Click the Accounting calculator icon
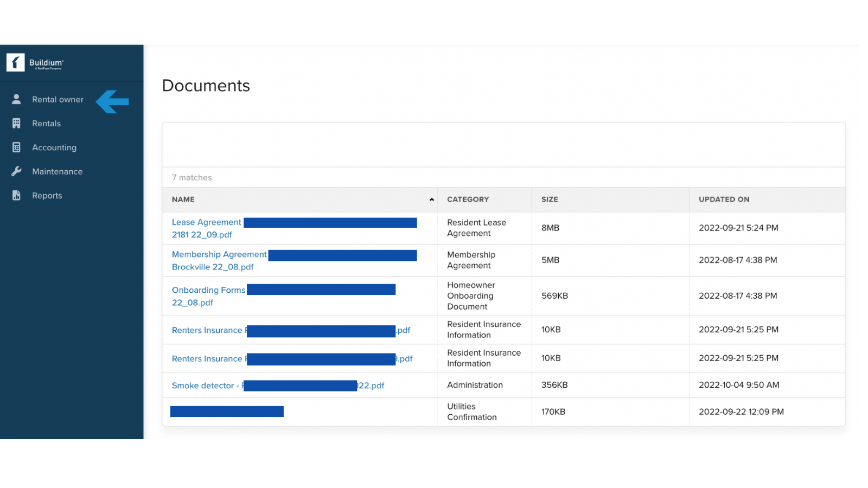This screenshot has width=868, height=488. tap(16, 147)
